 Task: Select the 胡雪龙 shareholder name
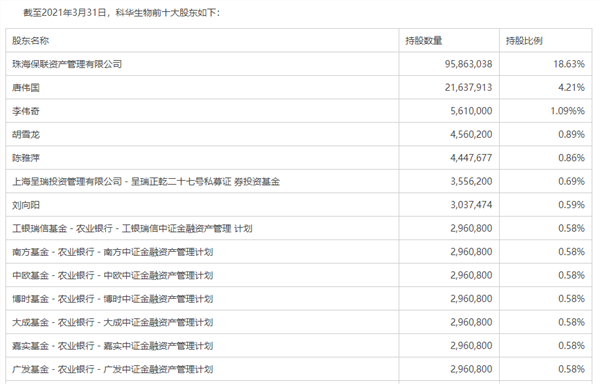(26, 135)
